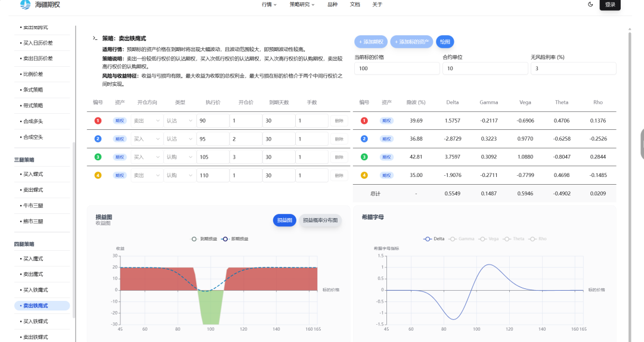Click the 绘图 button
644x342 pixels.
tap(445, 42)
